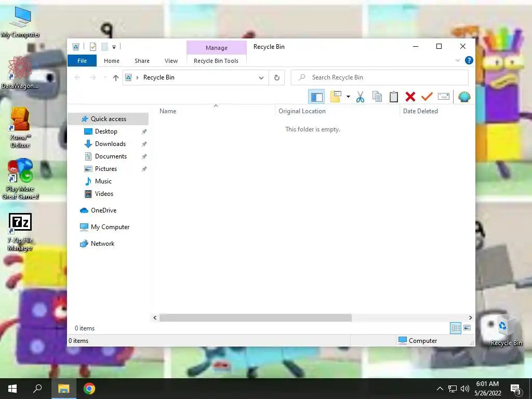Select OneDrive in the navigation pane
532x399 pixels.
pos(103,210)
